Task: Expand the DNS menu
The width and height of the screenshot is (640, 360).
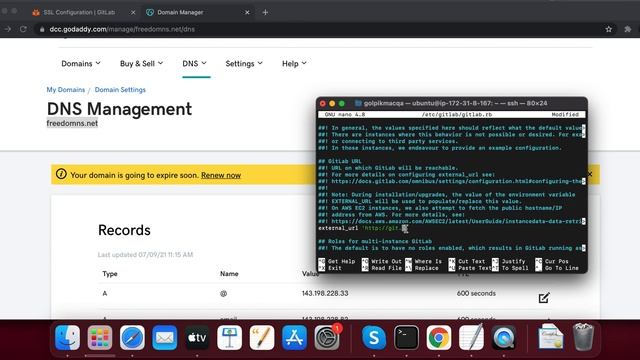Action: [x=194, y=64]
